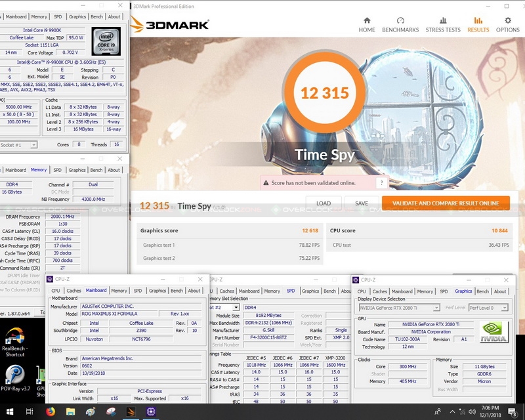
Task: Open Task View from the taskbar
Action: 30,411
